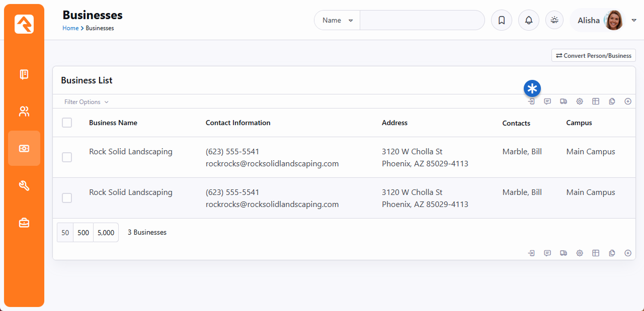Open the wrench tools icon in the sidebar
Screen dimensions: 644x311
pyautogui.click(x=24, y=185)
